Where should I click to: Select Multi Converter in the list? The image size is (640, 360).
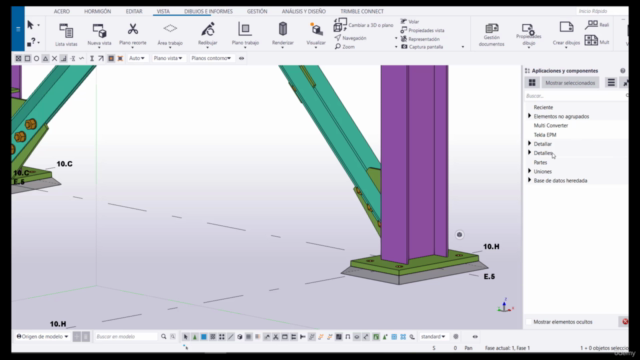point(551,125)
